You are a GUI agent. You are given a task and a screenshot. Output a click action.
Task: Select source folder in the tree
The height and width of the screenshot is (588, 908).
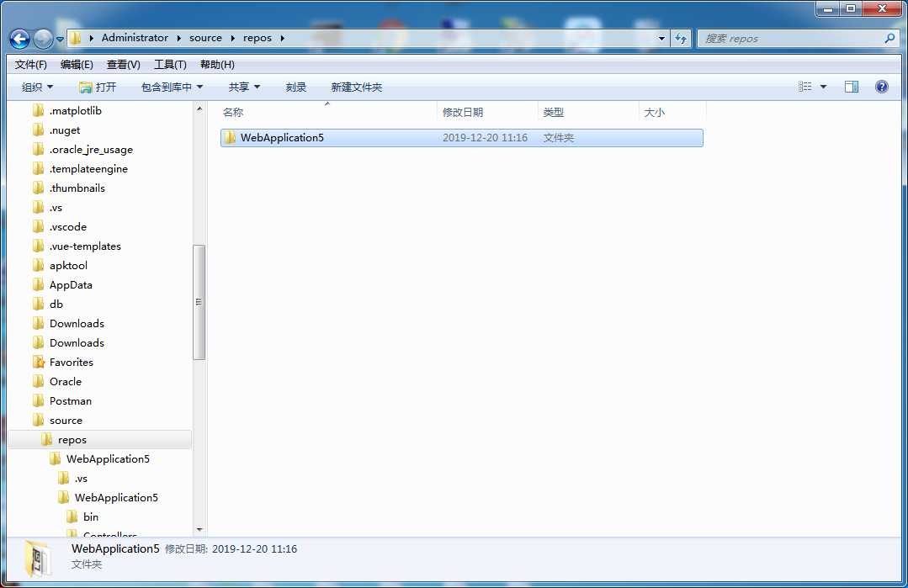click(66, 420)
